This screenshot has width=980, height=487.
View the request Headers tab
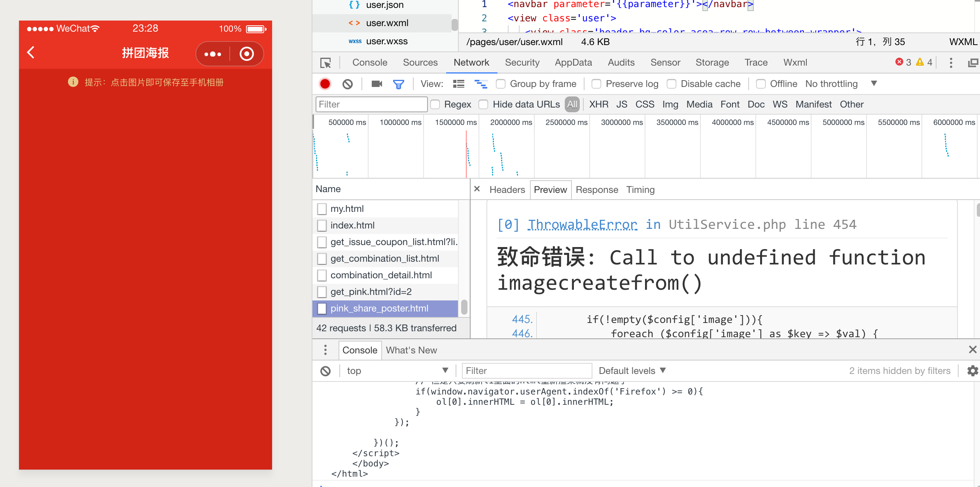[x=507, y=190]
